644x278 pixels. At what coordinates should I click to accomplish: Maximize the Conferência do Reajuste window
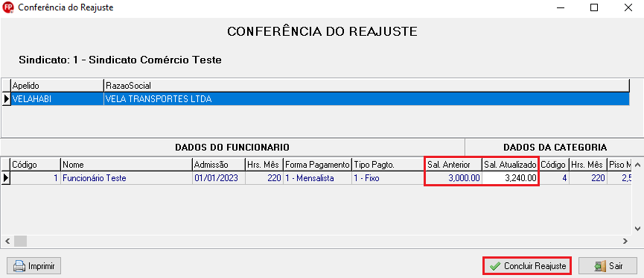pos(594,7)
